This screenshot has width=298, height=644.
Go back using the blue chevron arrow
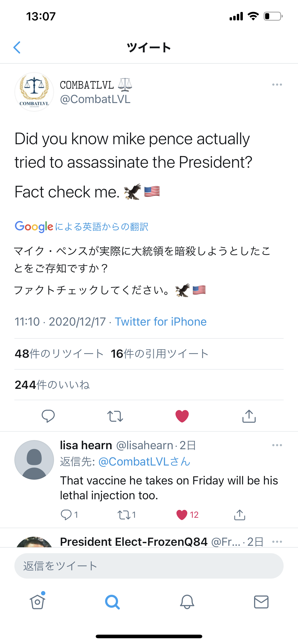pos(17,47)
